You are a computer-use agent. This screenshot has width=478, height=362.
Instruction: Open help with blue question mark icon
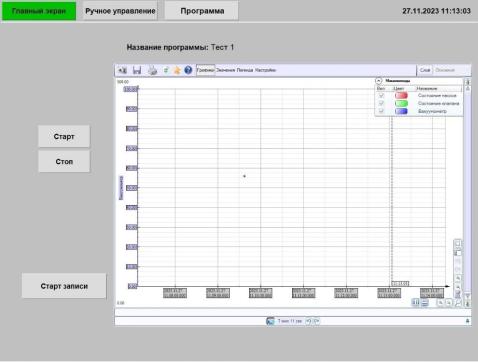[x=188, y=70]
